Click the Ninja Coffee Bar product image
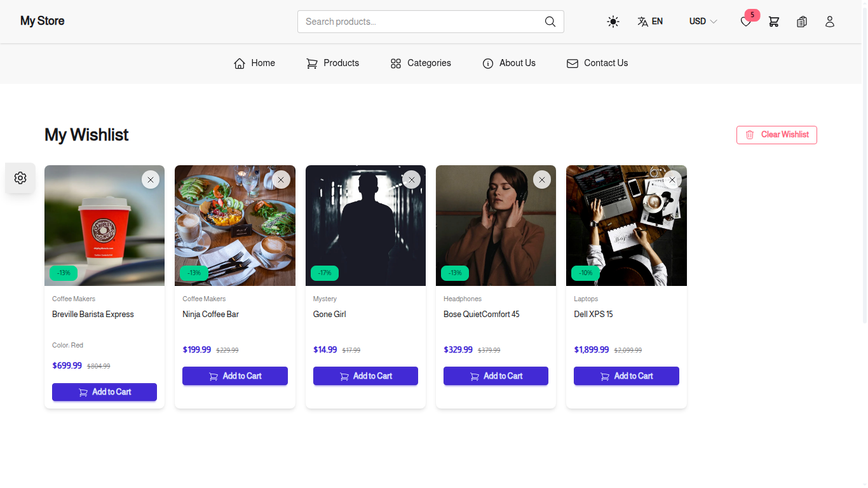868x488 pixels. tap(235, 226)
